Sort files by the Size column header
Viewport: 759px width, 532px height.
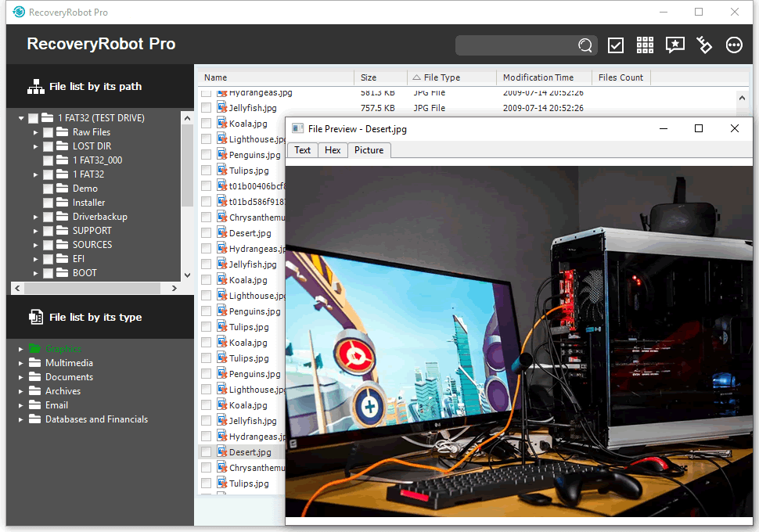380,77
